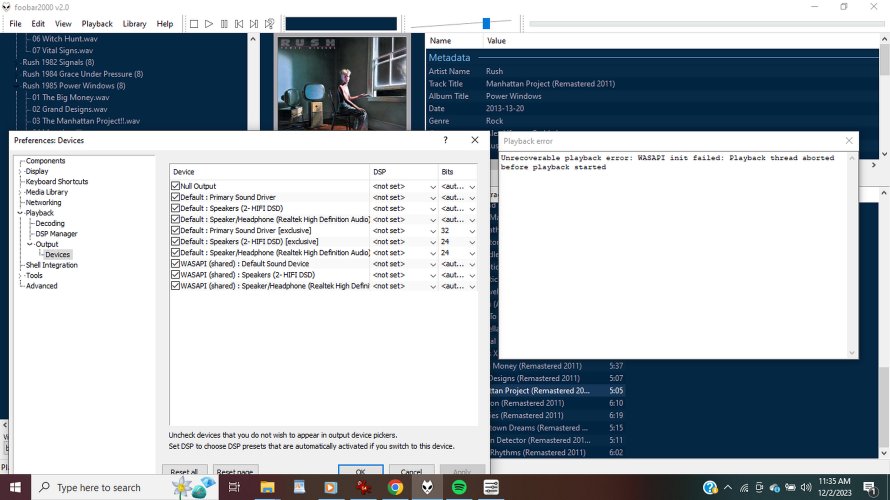The width and height of the screenshot is (890, 500).
Task: Open Bits dropdown for Null Output
Action: click(x=472, y=187)
